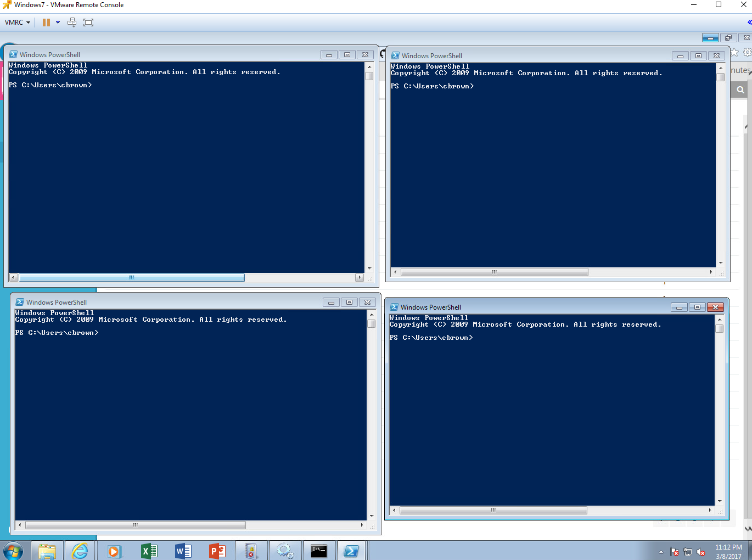The width and height of the screenshot is (752, 560).
Task: Minimize the active PowerShell window
Action: [679, 307]
